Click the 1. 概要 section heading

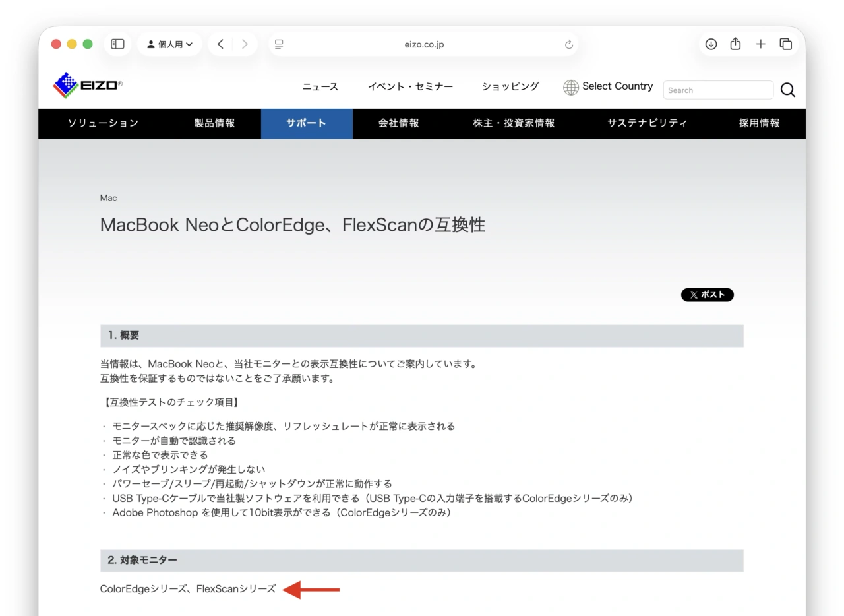(x=422, y=336)
